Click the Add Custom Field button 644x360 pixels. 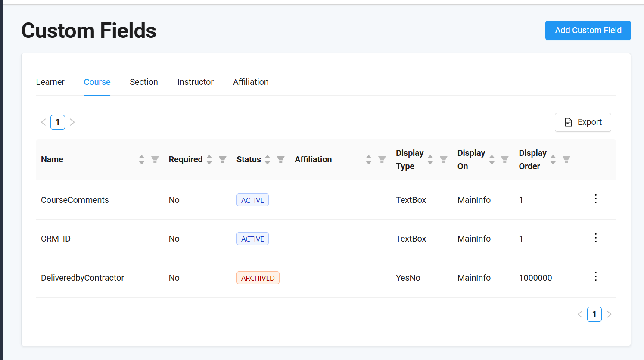pos(588,30)
